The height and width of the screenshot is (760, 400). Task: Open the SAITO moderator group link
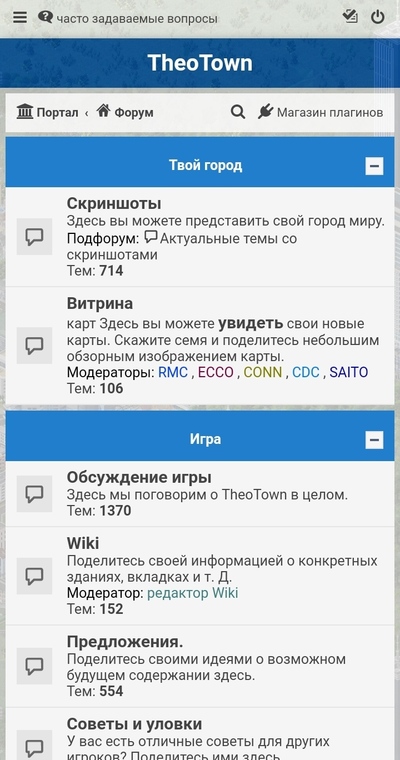point(349,372)
